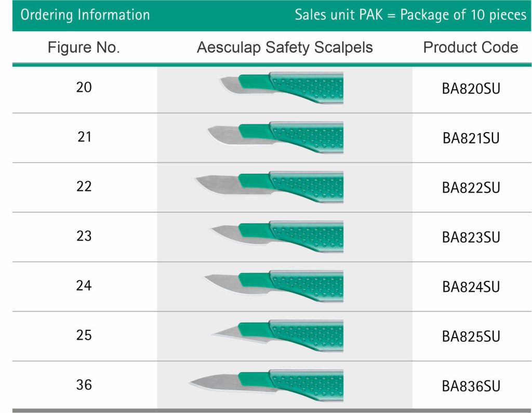Click the Product Code column header

tap(471, 48)
